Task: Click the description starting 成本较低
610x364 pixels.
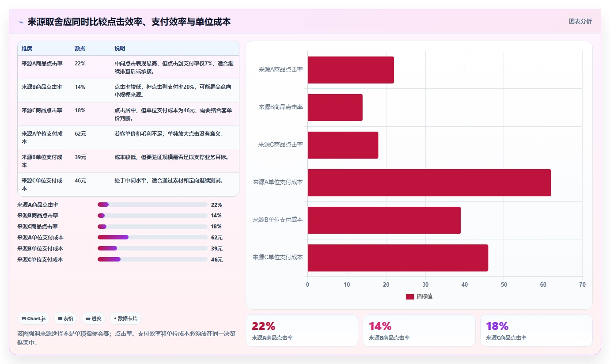Action: (x=171, y=157)
